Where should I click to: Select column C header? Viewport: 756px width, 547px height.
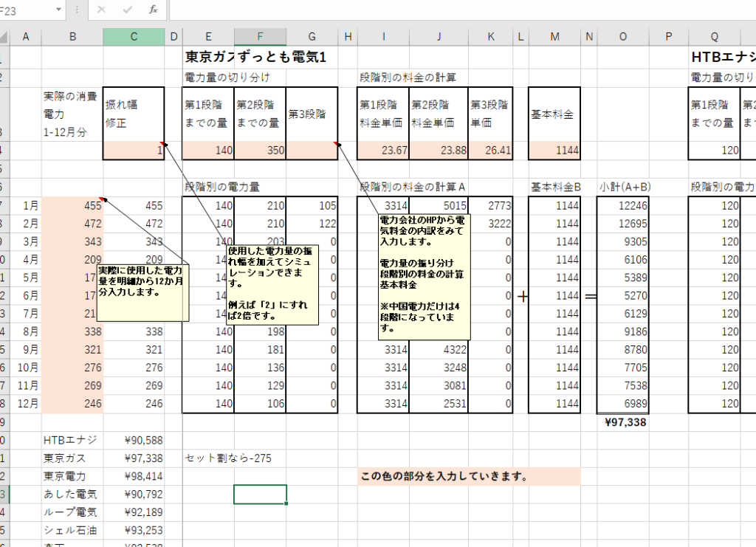click(134, 37)
